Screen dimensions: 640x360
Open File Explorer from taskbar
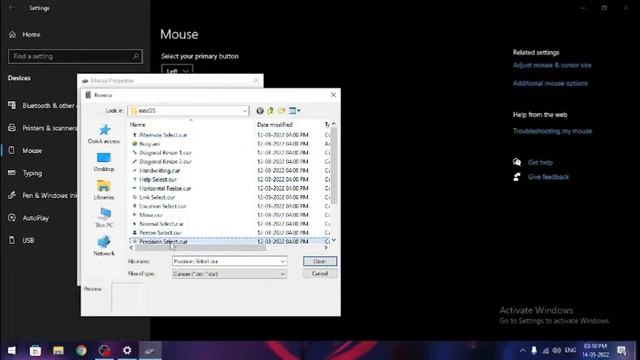point(58,350)
